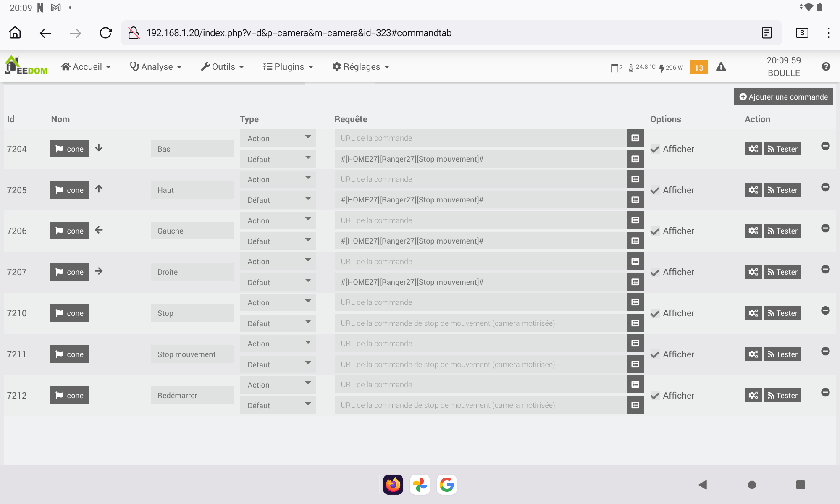Image resolution: width=840 pixels, height=504 pixels.
Task: Remove the Bas command via minus icon
Action: (825, 146)
